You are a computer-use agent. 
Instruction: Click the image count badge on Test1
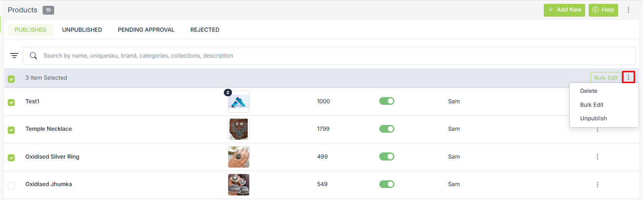coord(228,92)
